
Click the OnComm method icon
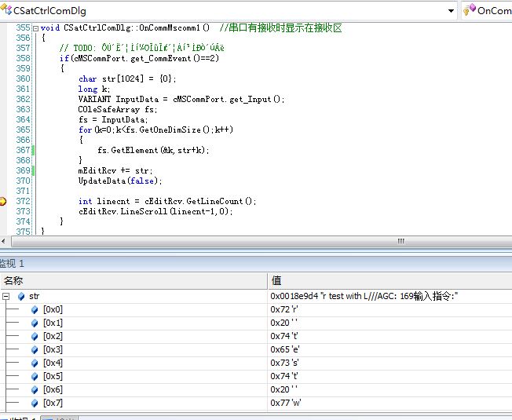[x=470, y=9]
